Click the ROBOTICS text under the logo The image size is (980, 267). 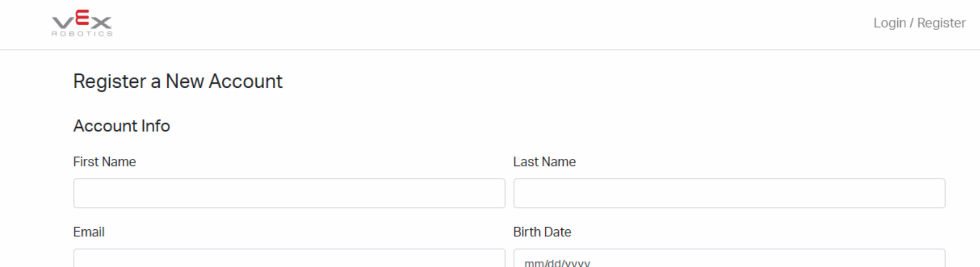pyautogui.click(x=82, y=33)
